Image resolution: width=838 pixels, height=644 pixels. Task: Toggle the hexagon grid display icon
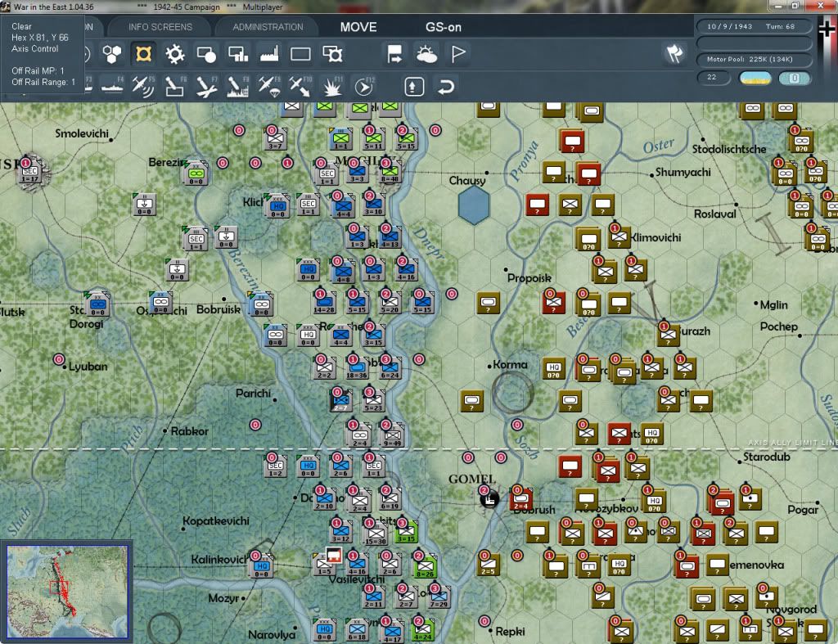pyautogui.click(x=111, y=54)
